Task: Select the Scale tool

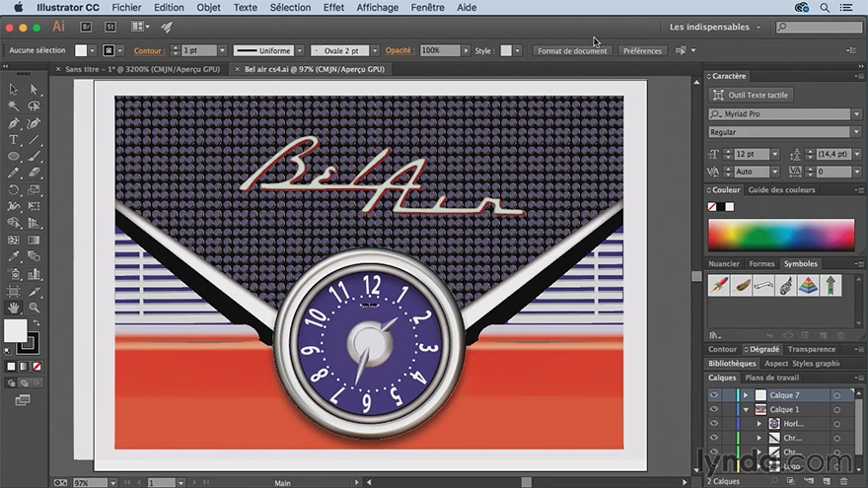Action: pos(34,189)
